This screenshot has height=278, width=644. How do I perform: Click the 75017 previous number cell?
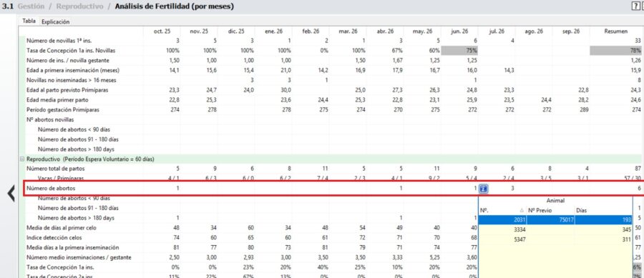(x=550, y=220)
